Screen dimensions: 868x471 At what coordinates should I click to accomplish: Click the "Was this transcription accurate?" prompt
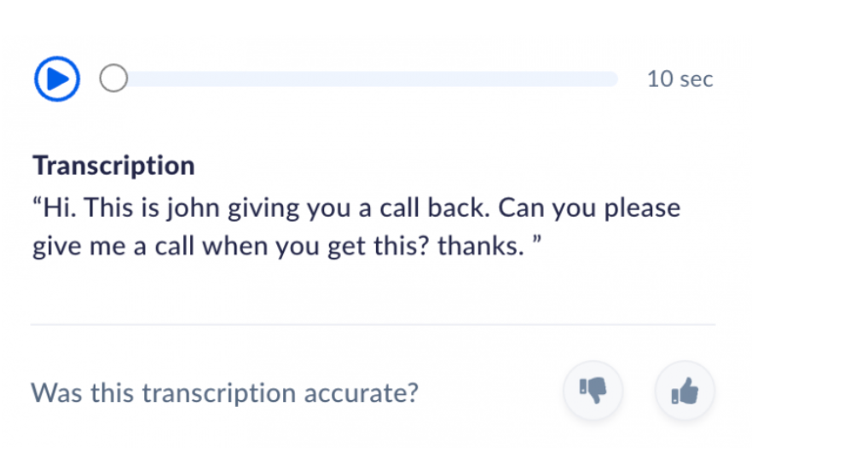[224, 393]
